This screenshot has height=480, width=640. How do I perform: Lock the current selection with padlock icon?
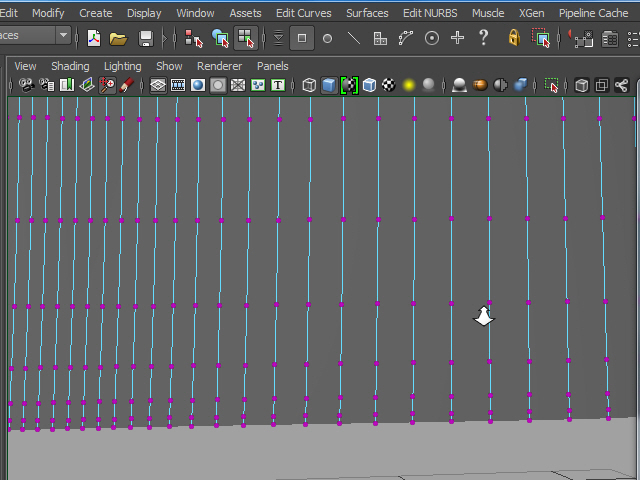[514, 38]
